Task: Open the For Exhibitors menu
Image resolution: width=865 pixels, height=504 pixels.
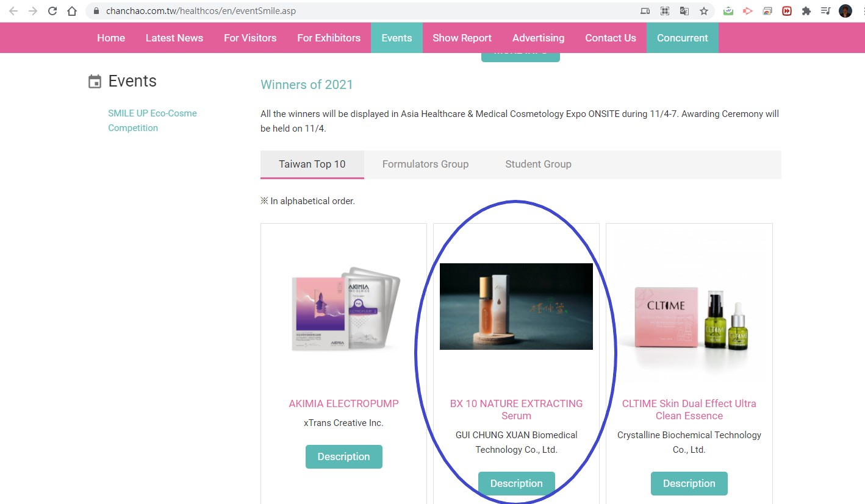Action: (x=329, y=38)
